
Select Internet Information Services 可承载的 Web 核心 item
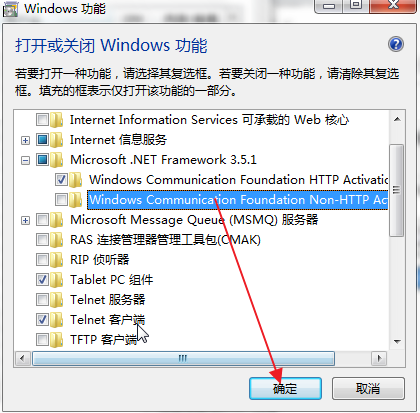[209, 120]
